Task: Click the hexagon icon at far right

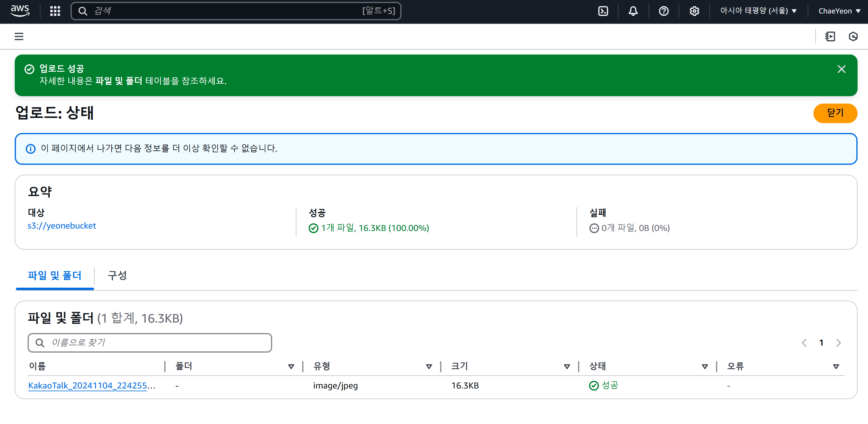Action: coord(853,36)
